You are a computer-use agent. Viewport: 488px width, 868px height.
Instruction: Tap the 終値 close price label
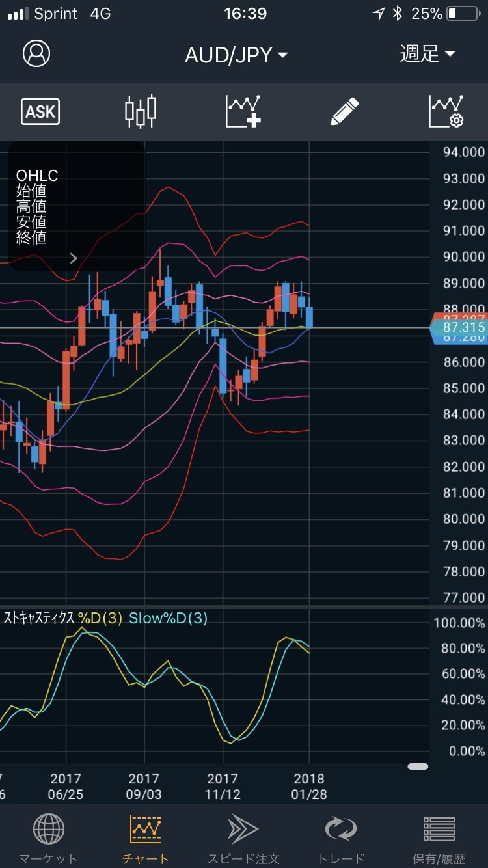point(31,237)
